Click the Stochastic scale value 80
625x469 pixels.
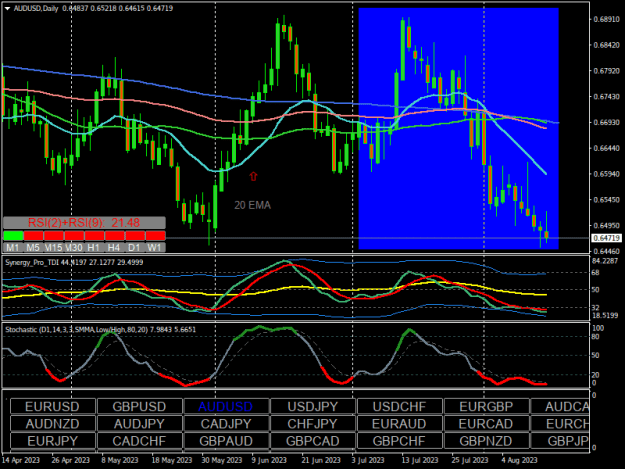pos(596,337)
